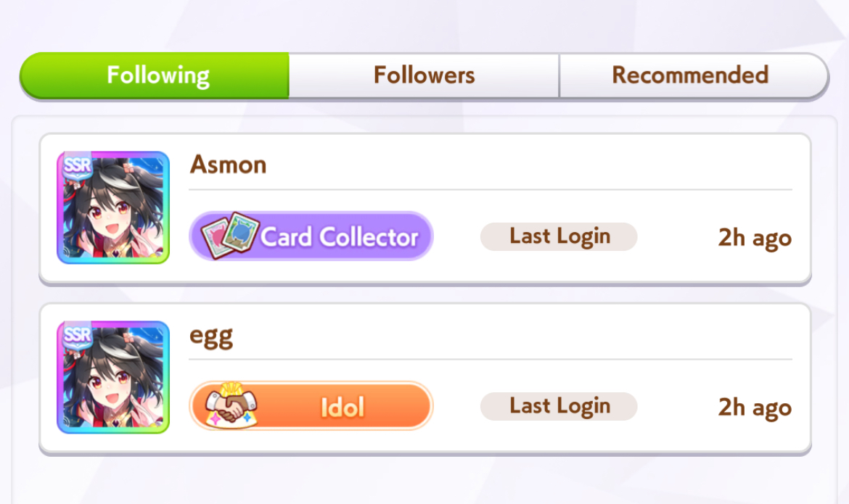Click the SSR badge on Asmon's avatar
The image size is (849, 504).
click(x=78, y=165)
